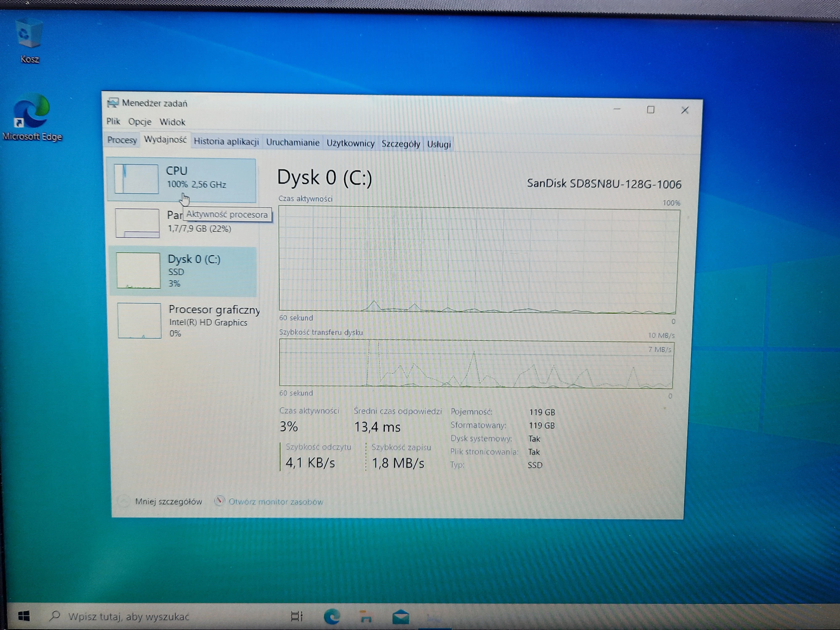Close the Menedżer zadań window
This screenshot has width=840, height=630.
tap(685, 110)
